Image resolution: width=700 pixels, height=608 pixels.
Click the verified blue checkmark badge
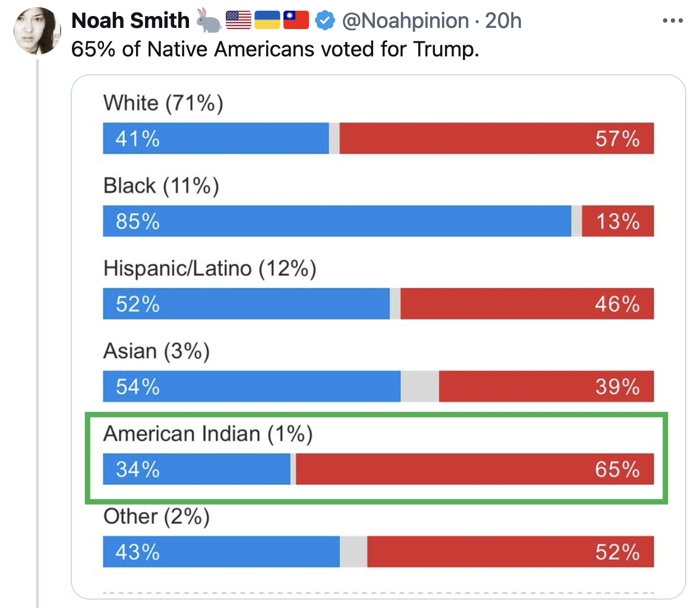pos(324,21)
